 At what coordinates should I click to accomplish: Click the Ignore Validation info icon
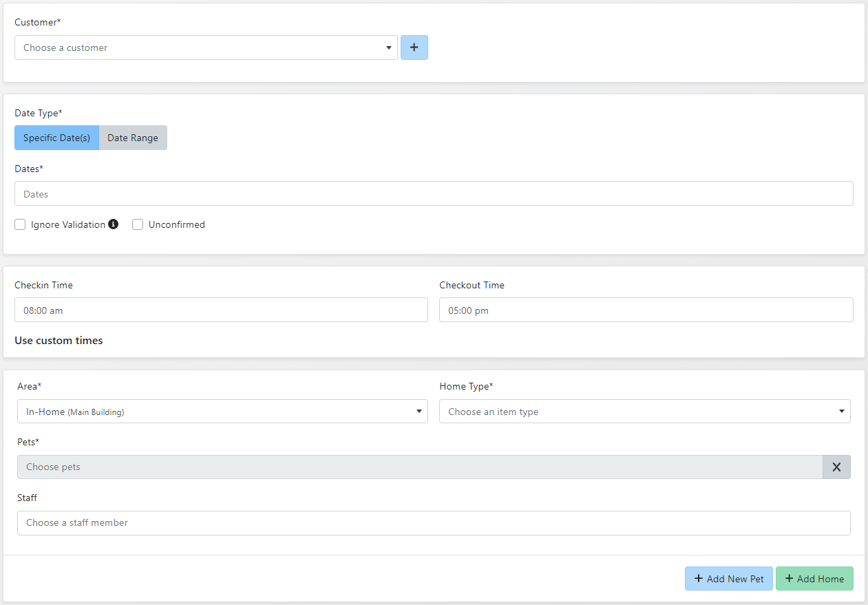coord(114,224)
